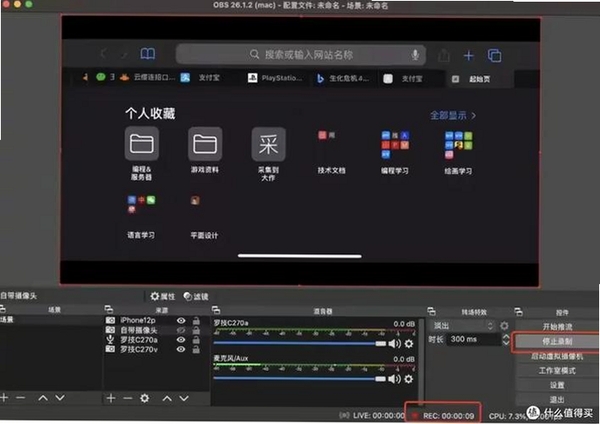Select the 场景 scene list entry

[51, 320]
